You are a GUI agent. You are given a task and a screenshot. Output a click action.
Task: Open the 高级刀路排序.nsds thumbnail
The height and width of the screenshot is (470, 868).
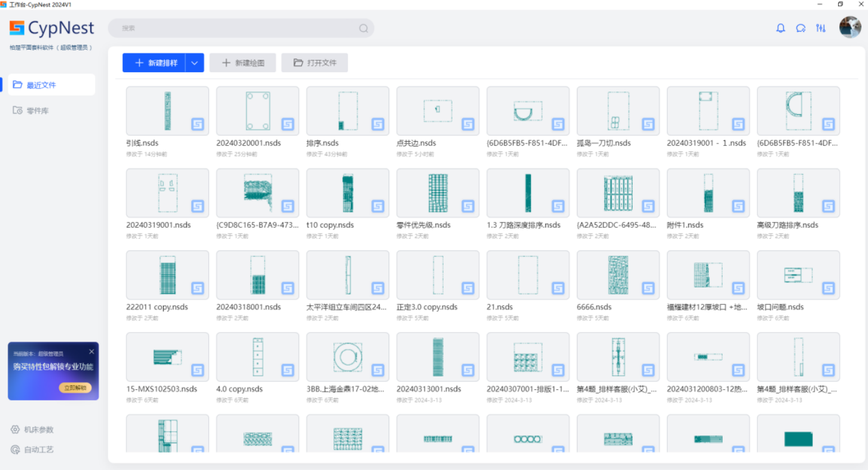[x=798, y=193]
